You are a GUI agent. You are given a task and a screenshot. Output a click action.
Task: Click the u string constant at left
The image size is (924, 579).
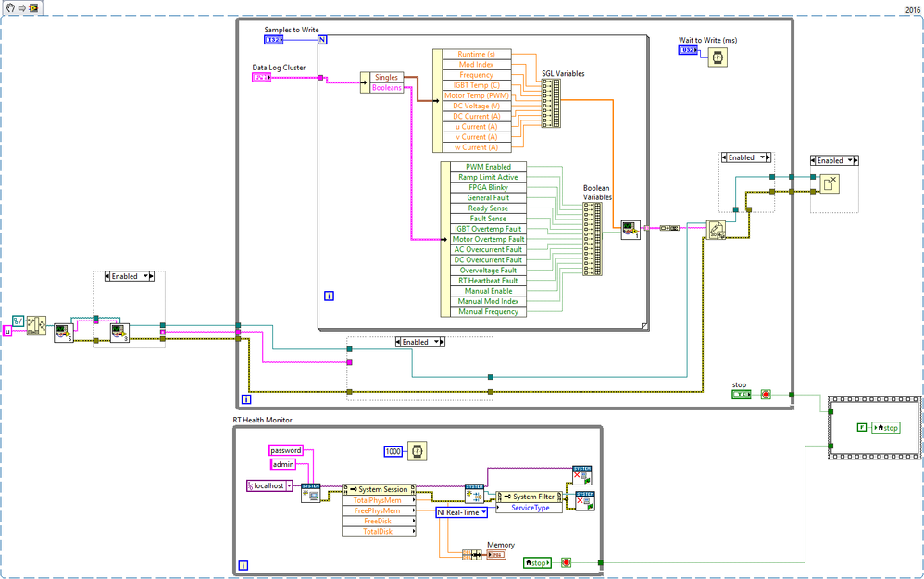pyautogui.click(x=7, y=332)
